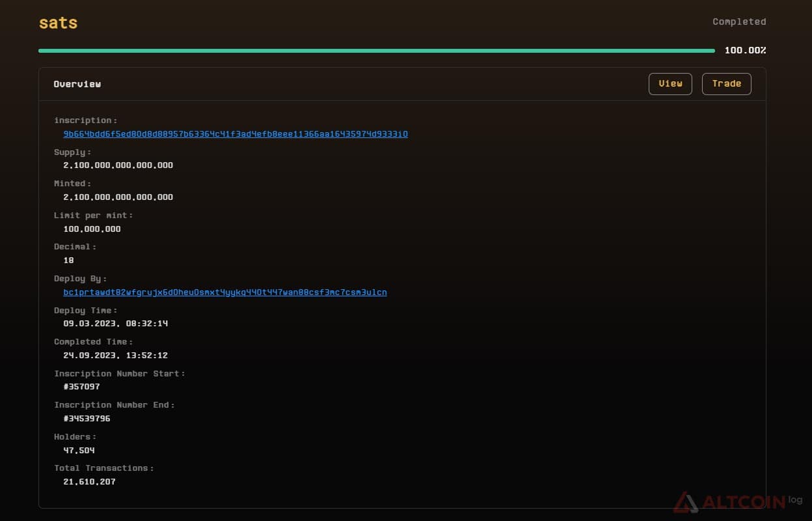Click the 'inscription:' field label
This screenshot has height=521, width=812.
[x=86, y=120]
